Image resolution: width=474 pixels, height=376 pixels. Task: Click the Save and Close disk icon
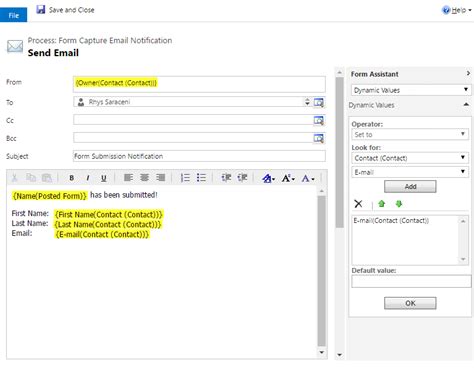point(41,10)
